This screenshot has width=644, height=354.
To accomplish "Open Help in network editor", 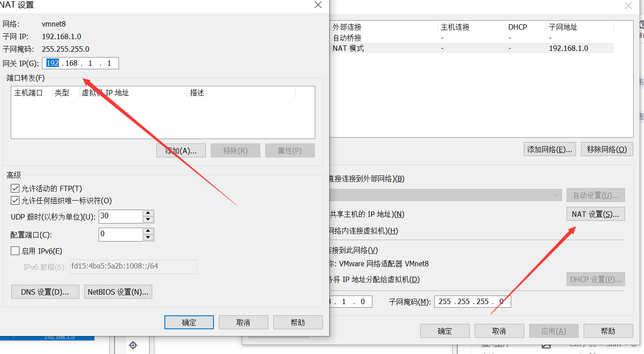I will [x=608, y=331].
